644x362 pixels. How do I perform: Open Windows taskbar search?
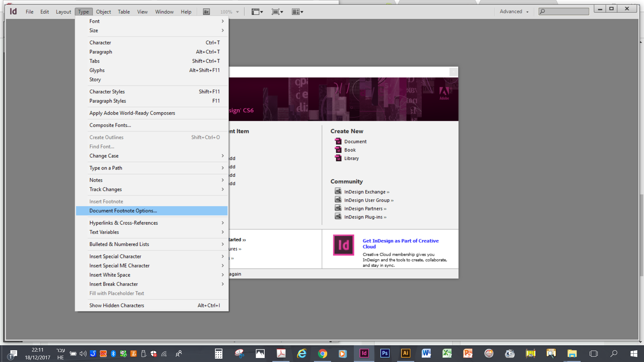(x=614, y=353)
